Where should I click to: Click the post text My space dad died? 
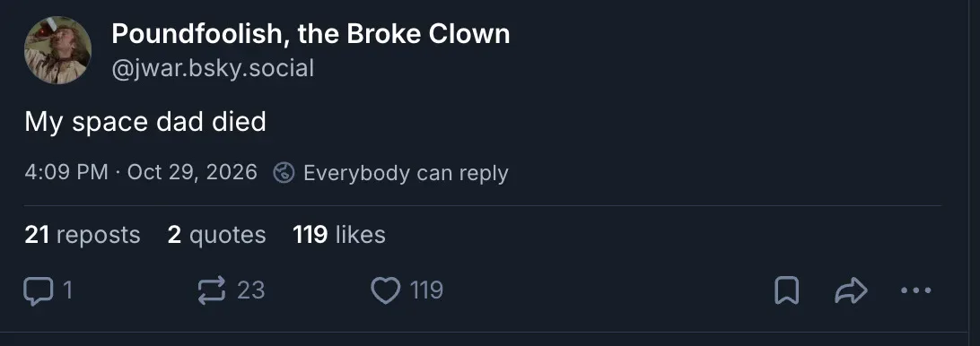tap(145, 122)
